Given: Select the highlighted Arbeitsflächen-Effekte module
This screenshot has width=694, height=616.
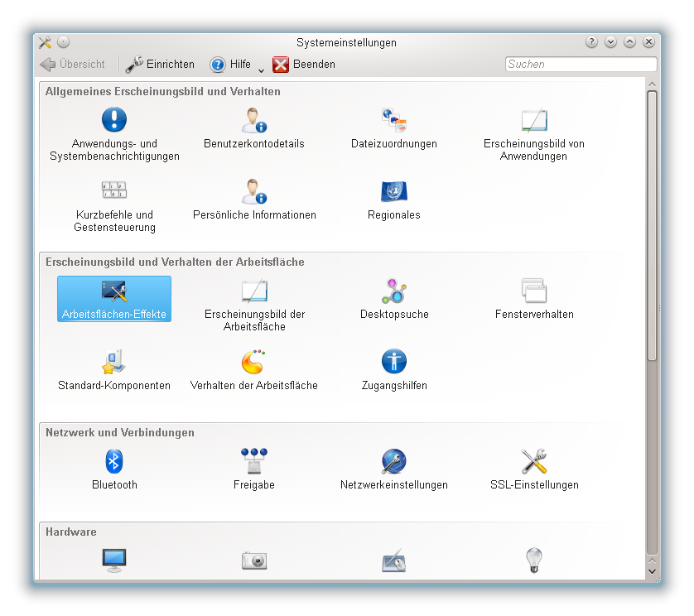Looking at the screenshot, I should coord(114,299).
